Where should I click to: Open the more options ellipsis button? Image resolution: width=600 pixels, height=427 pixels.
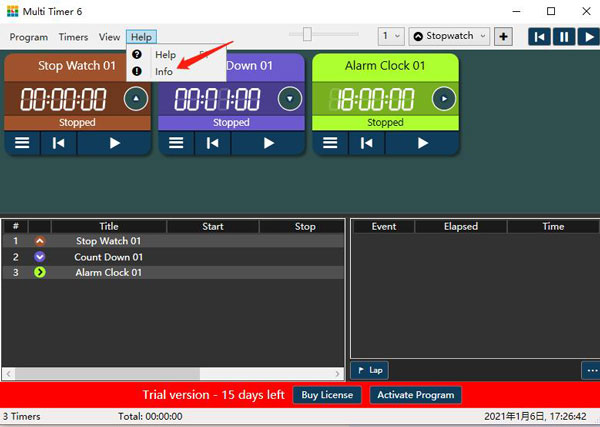pyautogui.click(x=592, y=370)
